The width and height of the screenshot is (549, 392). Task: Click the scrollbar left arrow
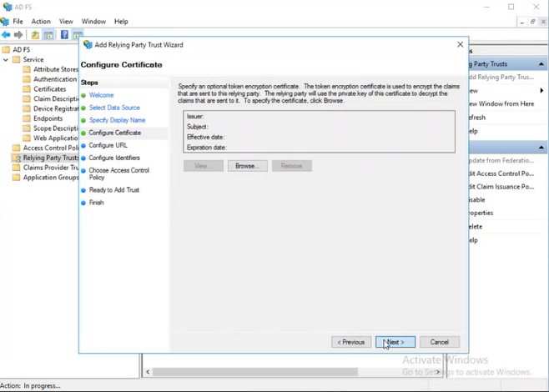[x=148, y=372]
